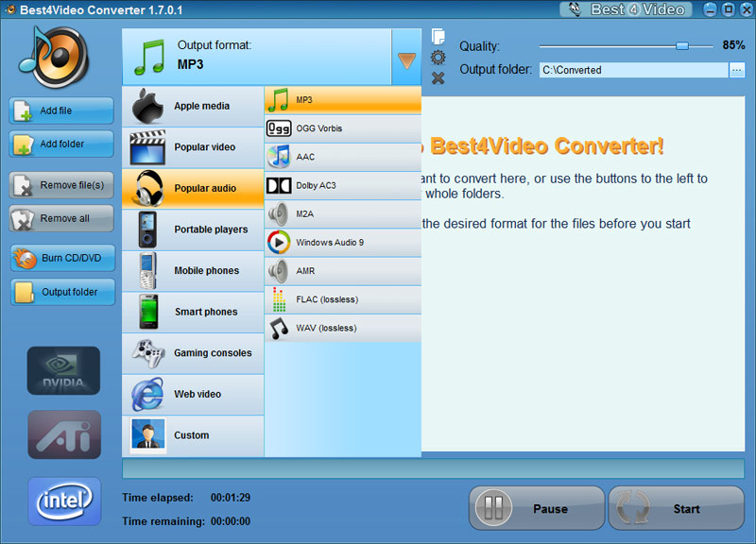Click the WAV black note icon

(279, 328)
